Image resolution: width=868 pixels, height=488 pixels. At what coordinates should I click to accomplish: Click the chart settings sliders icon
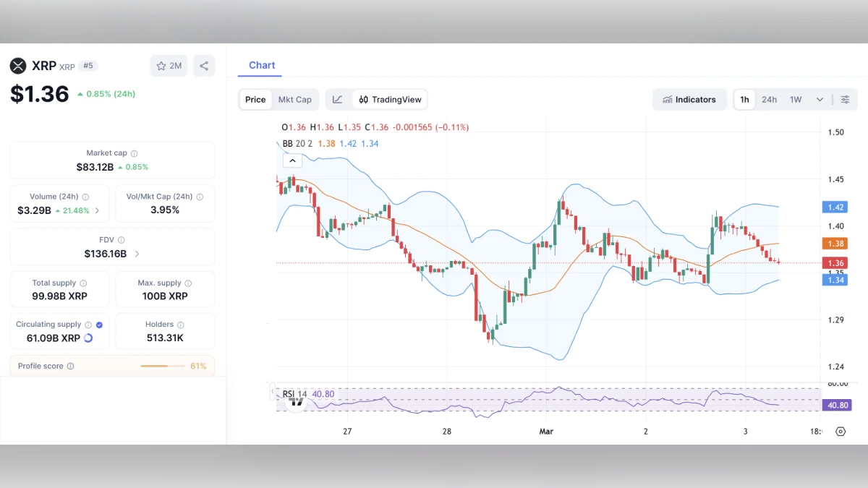tap(846, 99)
